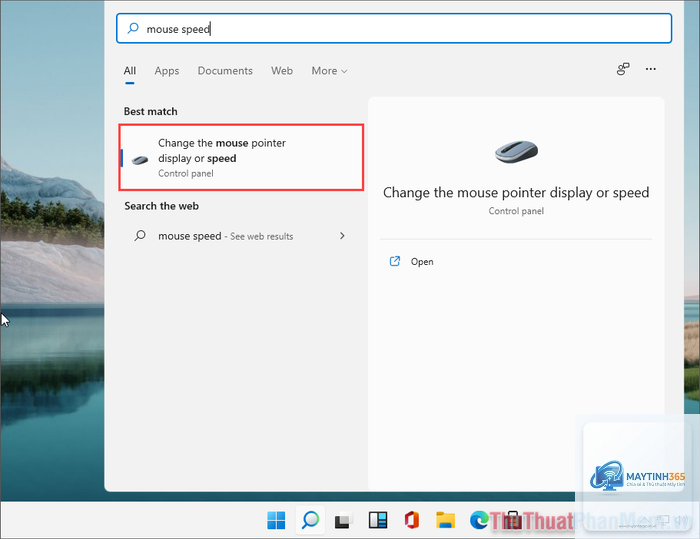The height and width of the screenshot is (539, 700).
Task: Switch to the Web tab
Action: 282,71
